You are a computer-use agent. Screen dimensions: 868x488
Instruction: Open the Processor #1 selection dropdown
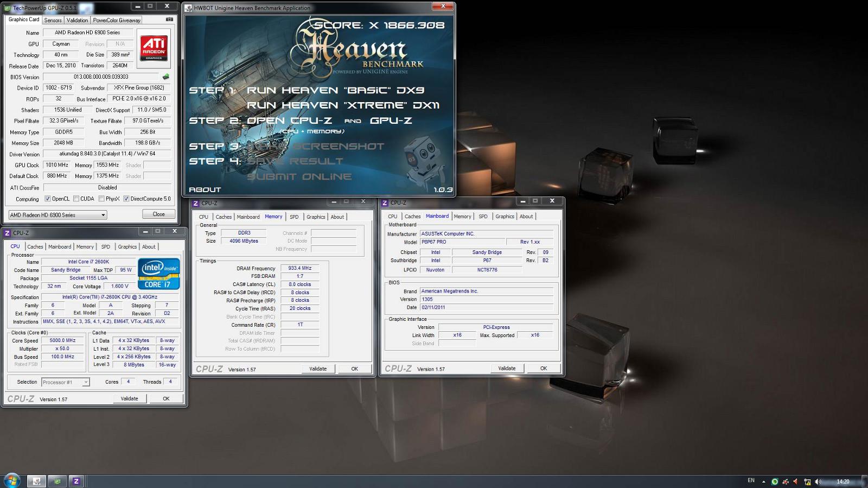click(x=65, y=382)
